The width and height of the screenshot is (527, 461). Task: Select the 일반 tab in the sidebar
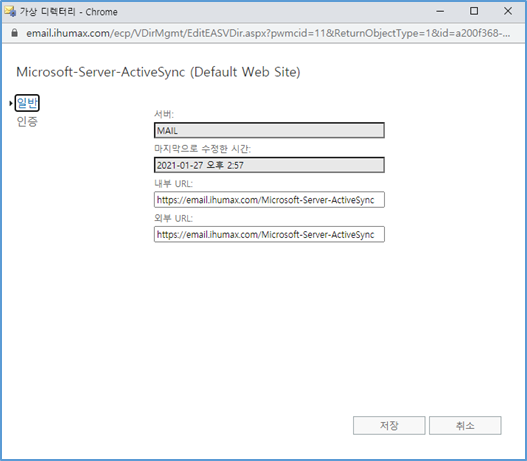click(x=27, y=103)
